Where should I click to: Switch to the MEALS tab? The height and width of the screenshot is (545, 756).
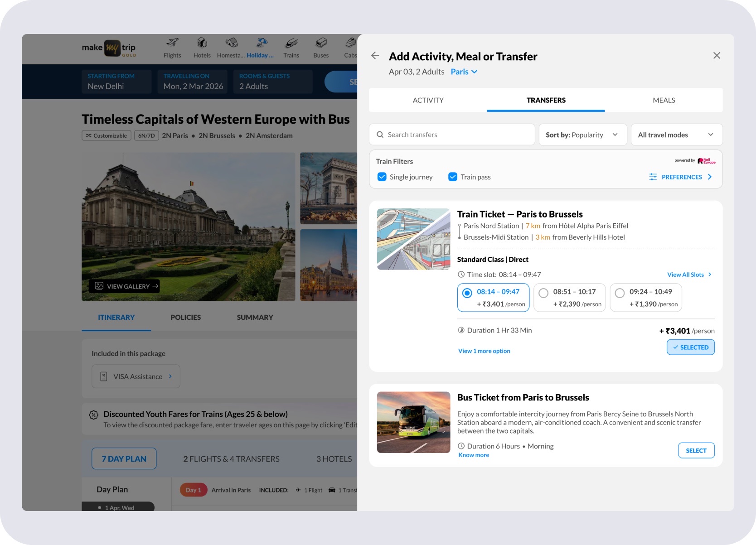point(664,100)
